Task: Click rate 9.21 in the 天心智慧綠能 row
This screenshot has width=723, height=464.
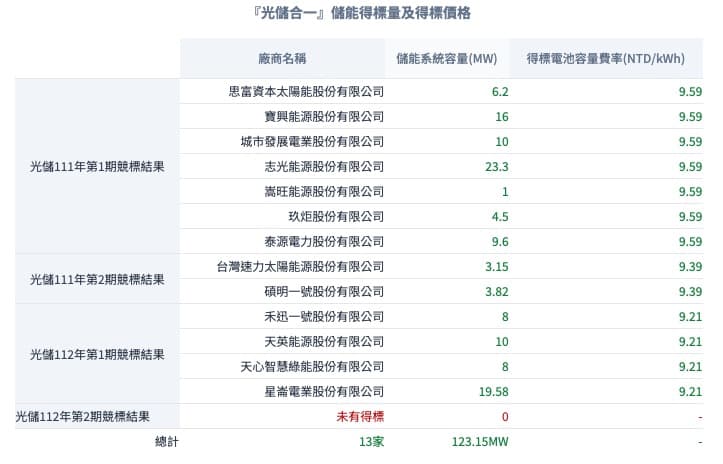Action: [x=690, y=367]
